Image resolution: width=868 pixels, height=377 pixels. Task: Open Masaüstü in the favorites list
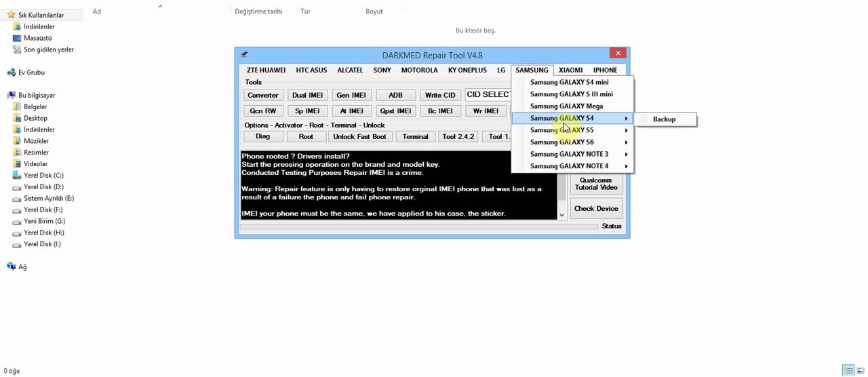pos(37,38)
